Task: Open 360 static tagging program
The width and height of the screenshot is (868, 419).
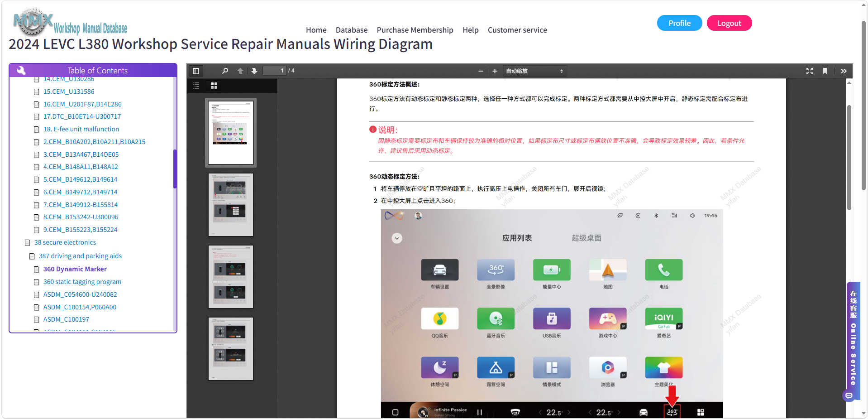Action: point(82,282)
